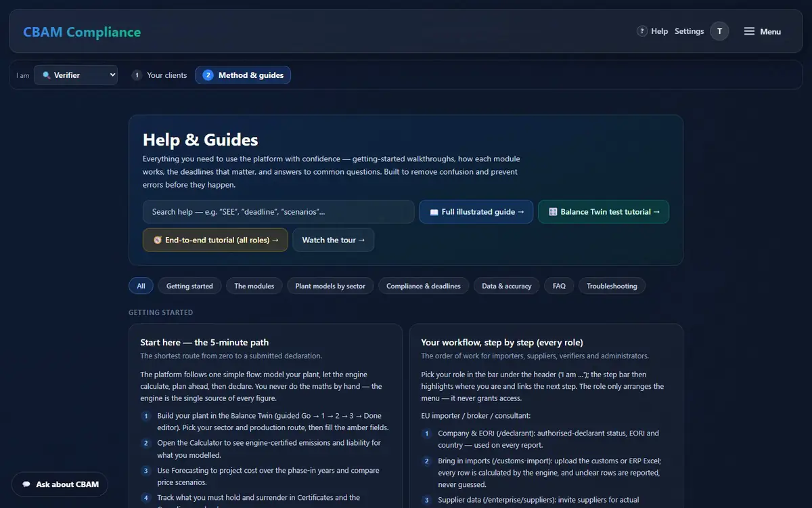
Task: Start End-to-end tutorial (all roles)
Action: pyautogui.click(x=215, y=240)
